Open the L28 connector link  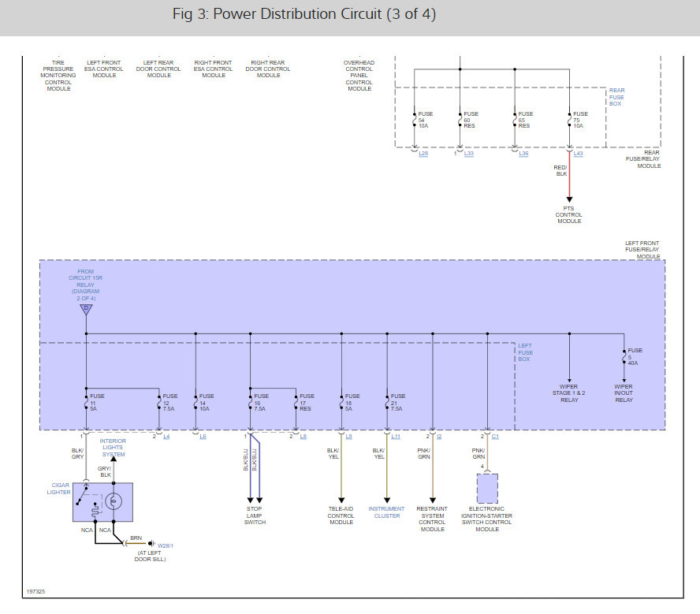click(x=423, y=154)
